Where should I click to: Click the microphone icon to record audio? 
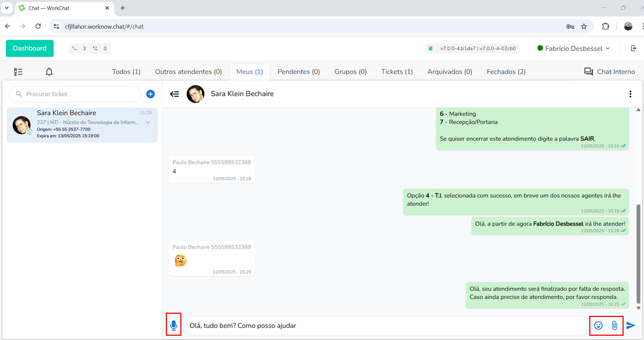point(173,326)
